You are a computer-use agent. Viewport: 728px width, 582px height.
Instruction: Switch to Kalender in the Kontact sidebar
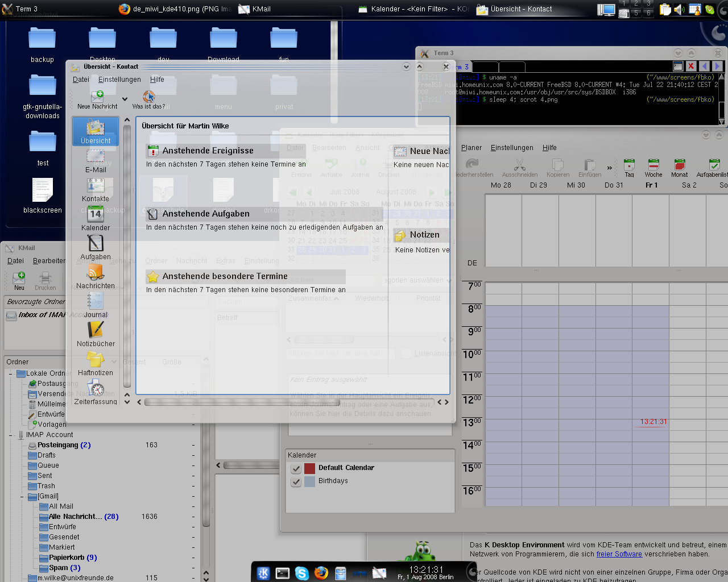point(96,219)
